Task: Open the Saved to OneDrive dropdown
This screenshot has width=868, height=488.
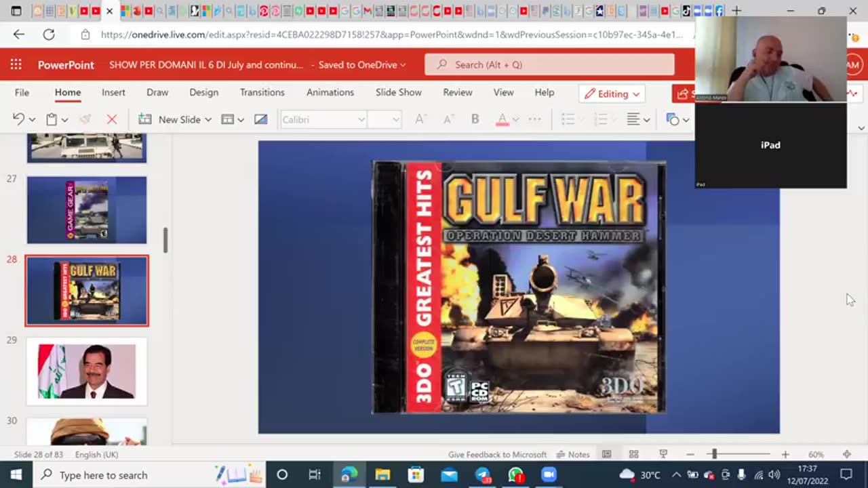Action: point(362,65)
